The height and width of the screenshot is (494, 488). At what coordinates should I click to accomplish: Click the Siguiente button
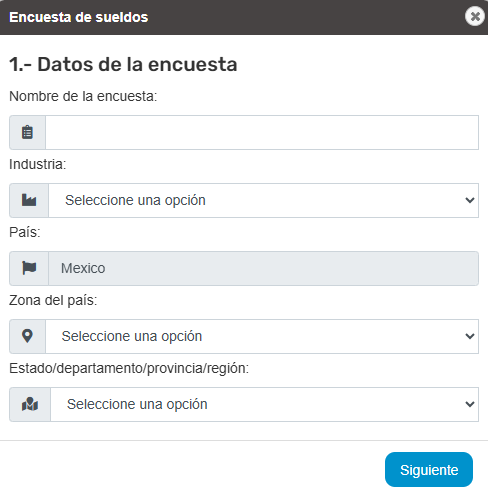(x=429, y=469)
